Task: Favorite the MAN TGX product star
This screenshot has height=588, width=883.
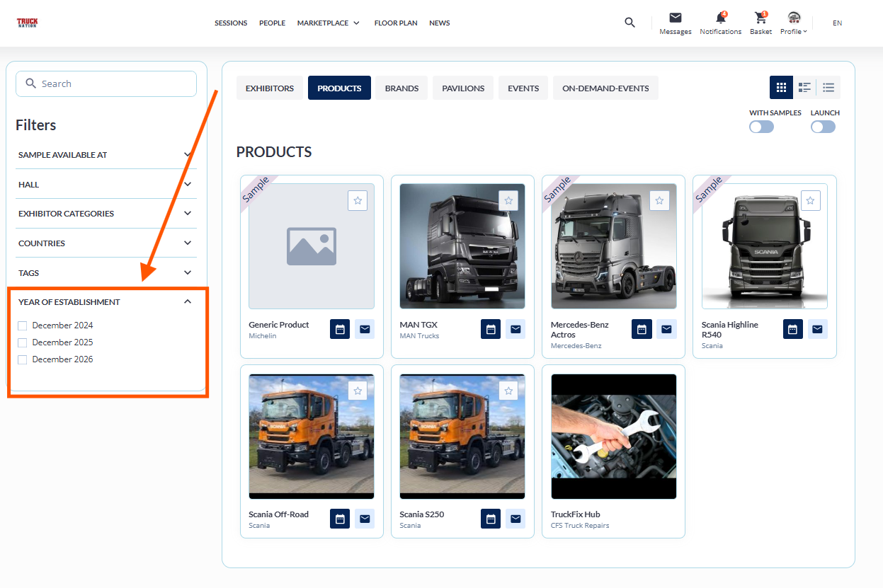Action: [508, 201]
